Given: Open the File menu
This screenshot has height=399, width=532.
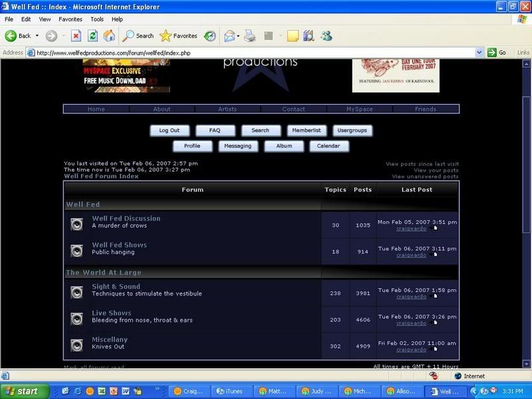Looking at the screenshot, I should tap(9, 19).
